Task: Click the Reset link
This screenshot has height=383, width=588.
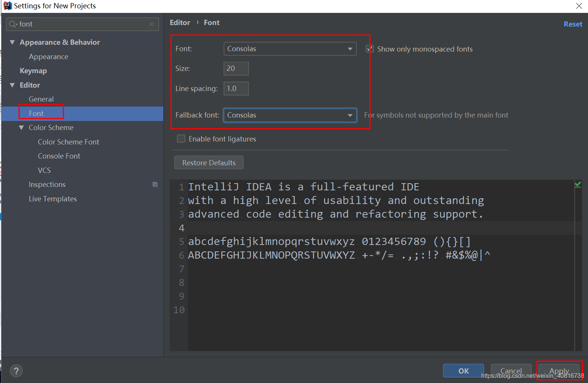Action: click(573, 24)
